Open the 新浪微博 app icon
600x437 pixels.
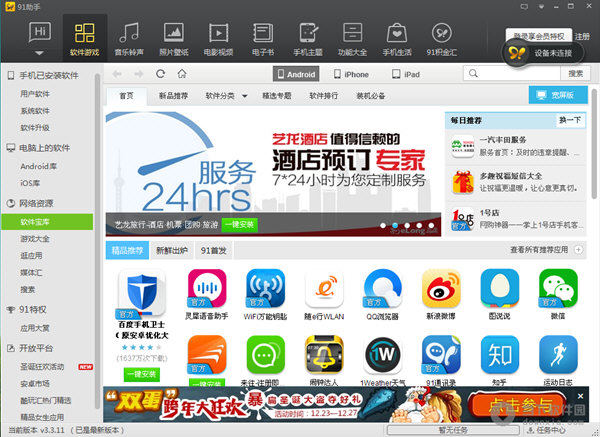tap(441, 288)
